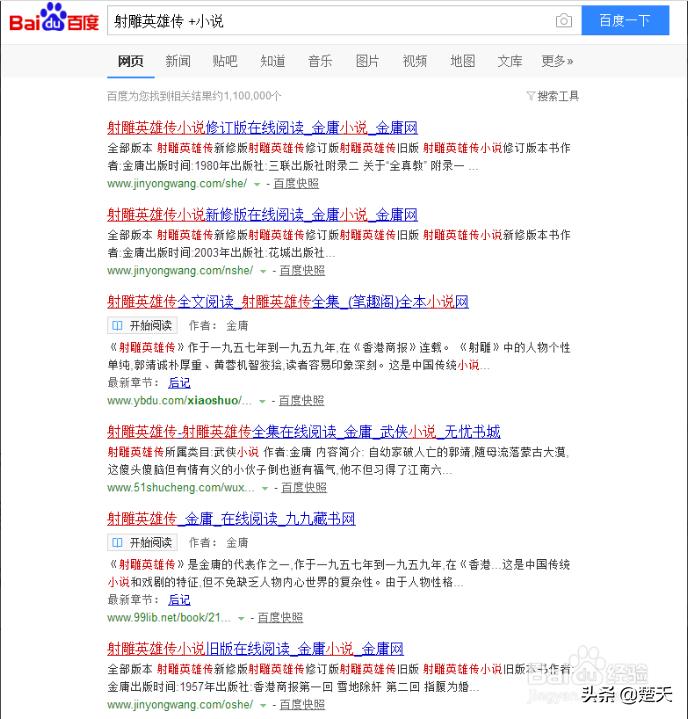The height and width of the screenshot is (719, 688).
Task: Switch to the 新闻 tab
Action: click(x=178, y=61)
